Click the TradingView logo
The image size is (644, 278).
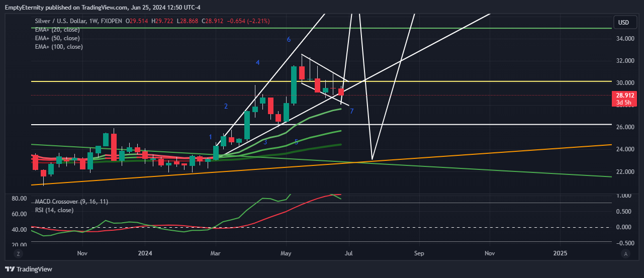tap(29, 269)
